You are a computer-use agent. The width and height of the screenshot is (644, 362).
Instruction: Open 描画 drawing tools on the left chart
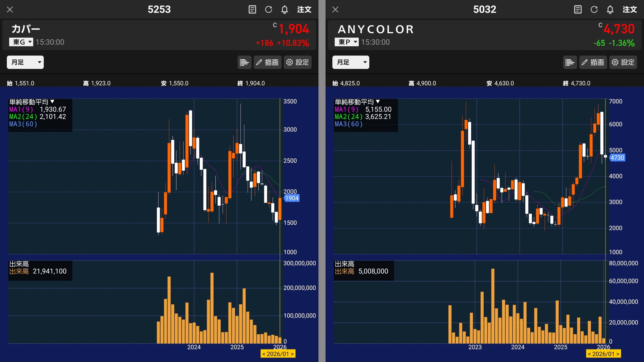tap(268, 62)
